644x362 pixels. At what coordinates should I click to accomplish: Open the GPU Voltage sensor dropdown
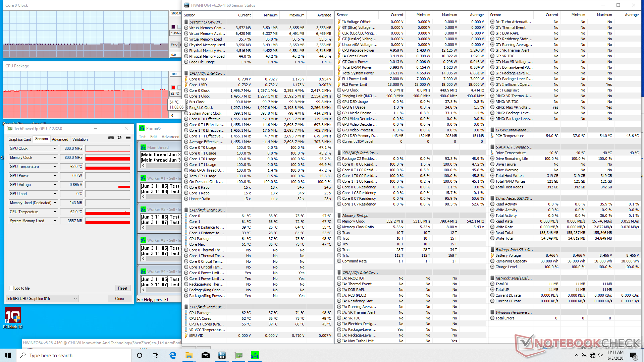55,185
